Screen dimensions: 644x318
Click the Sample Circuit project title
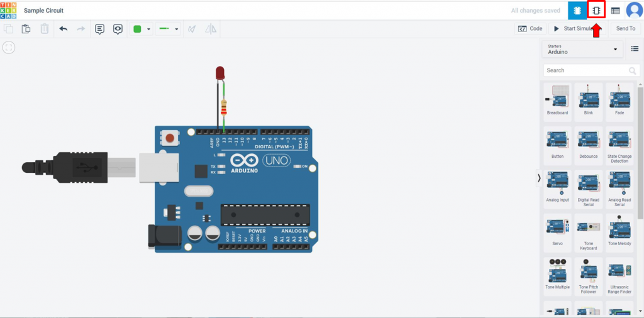pyautogui.click(x=43, y=11)
